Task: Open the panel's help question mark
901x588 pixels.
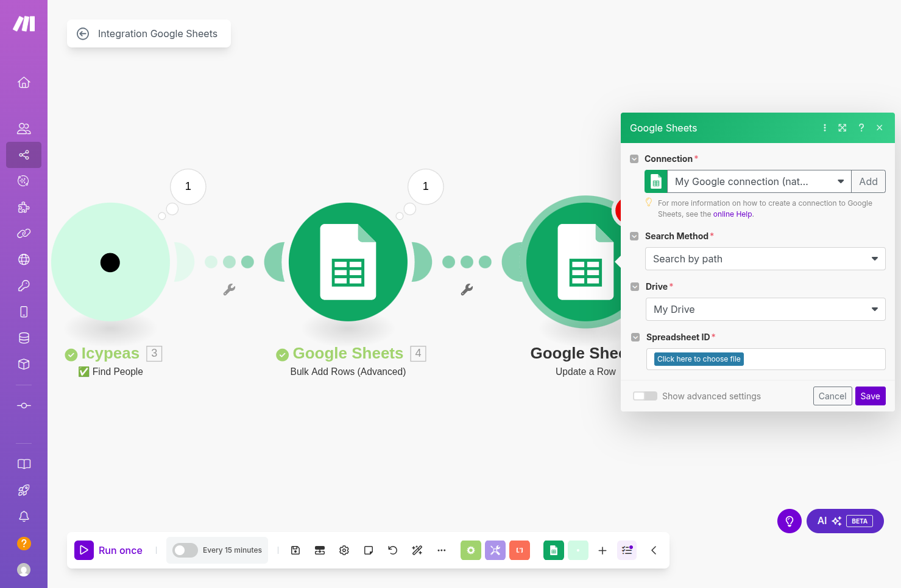Action: (x=861, y=128)
